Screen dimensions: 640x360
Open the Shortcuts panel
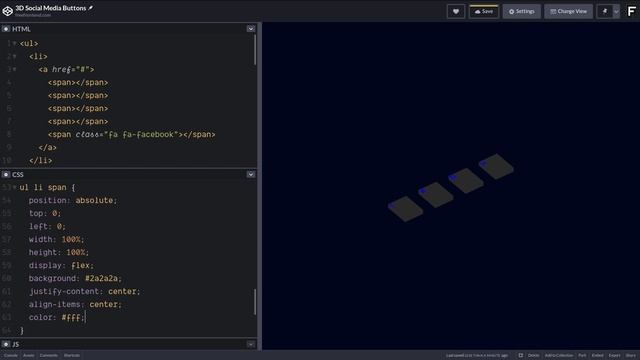tap(72, 355)
